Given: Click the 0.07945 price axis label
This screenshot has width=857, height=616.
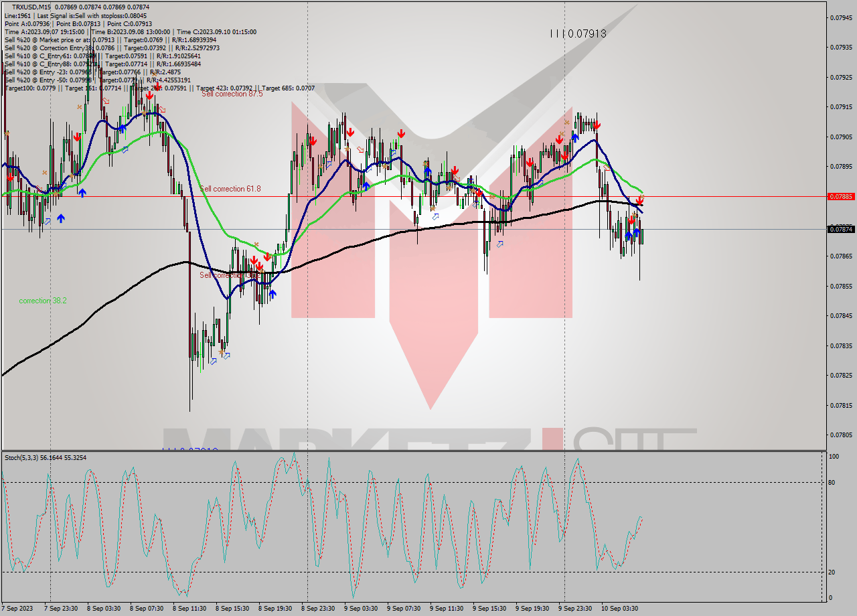Looking at the screenshot, I should pyautogui.click(x=841, y=17).
